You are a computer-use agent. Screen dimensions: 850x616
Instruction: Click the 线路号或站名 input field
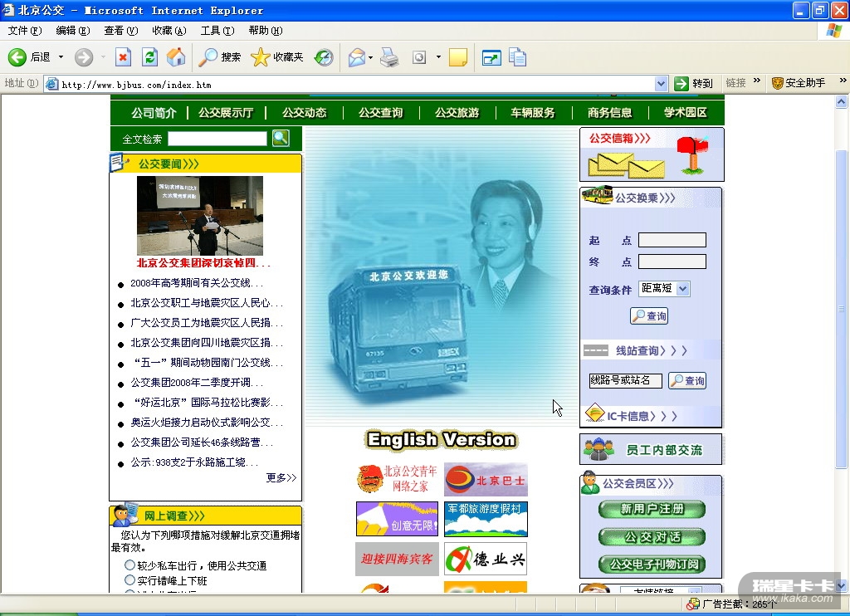[x=626, y=381]
